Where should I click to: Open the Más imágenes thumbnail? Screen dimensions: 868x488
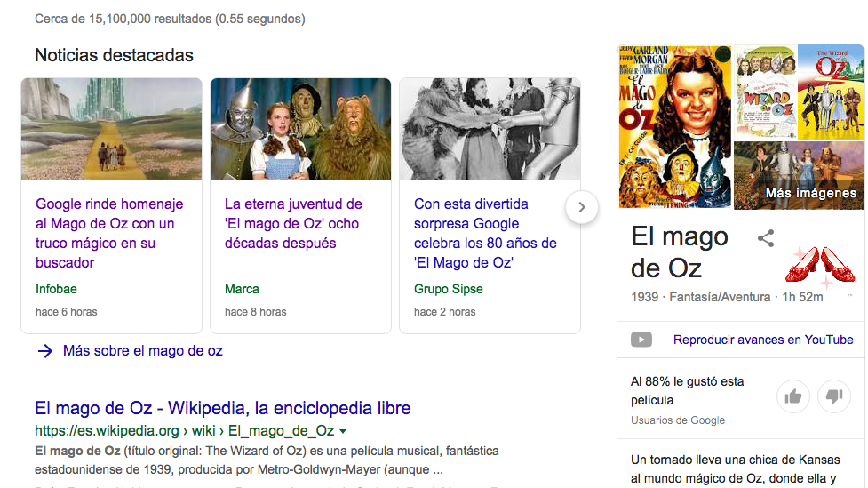799,176
